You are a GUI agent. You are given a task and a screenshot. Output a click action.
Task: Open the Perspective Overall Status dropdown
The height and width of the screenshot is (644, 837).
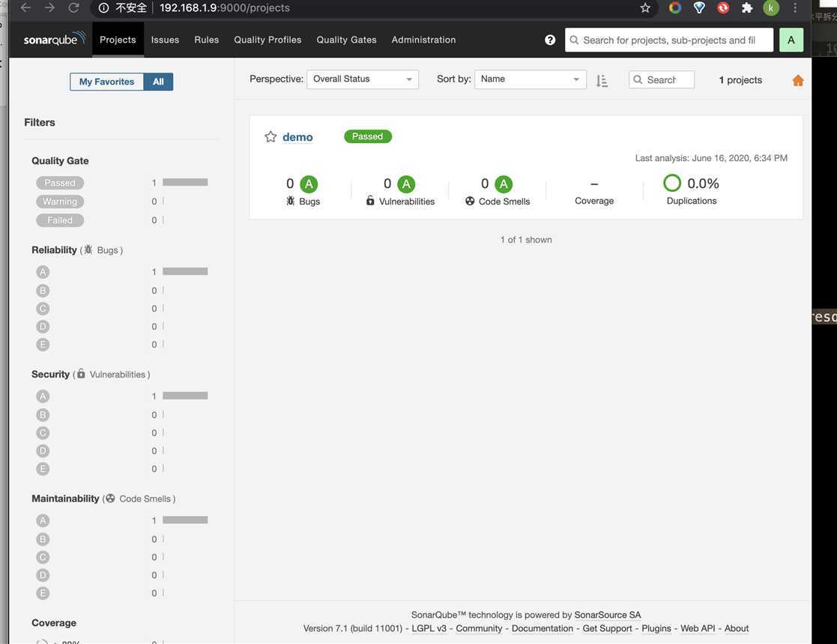coord(363,79)
